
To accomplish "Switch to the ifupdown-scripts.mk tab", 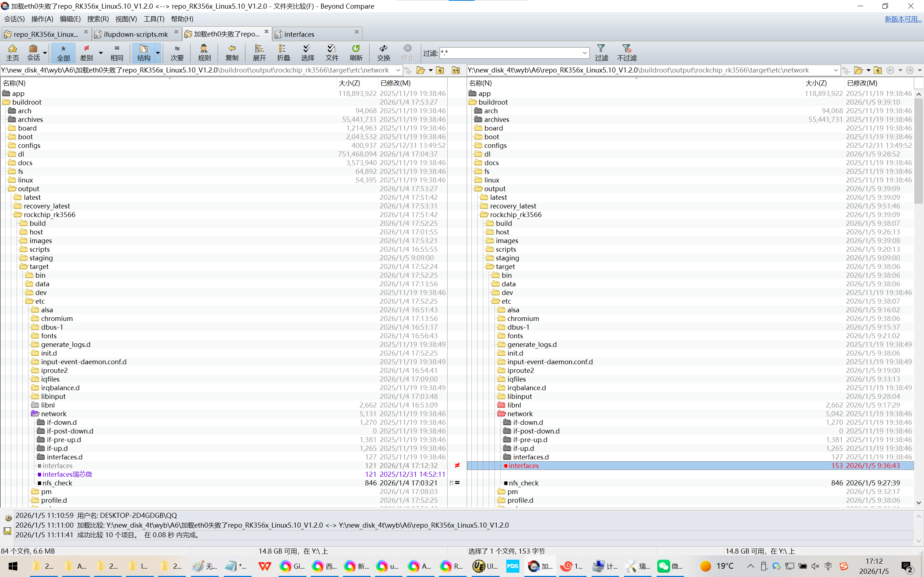I will pos(136,34).
